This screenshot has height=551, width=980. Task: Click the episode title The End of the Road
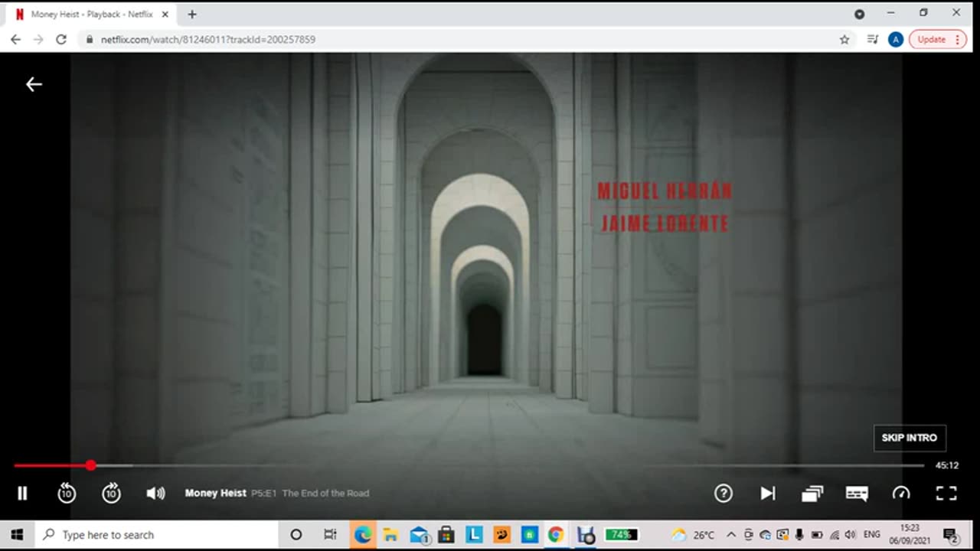click(325, 493)
